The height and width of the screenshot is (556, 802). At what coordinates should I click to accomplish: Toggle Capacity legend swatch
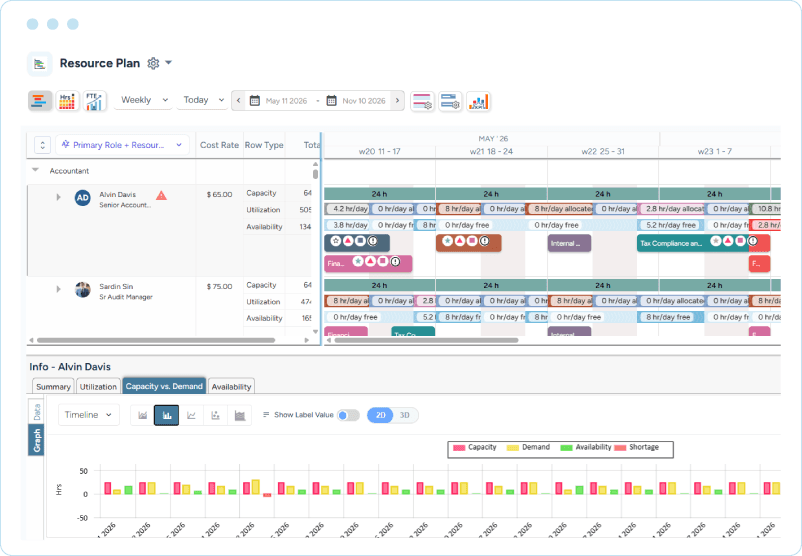coord(459,448)
